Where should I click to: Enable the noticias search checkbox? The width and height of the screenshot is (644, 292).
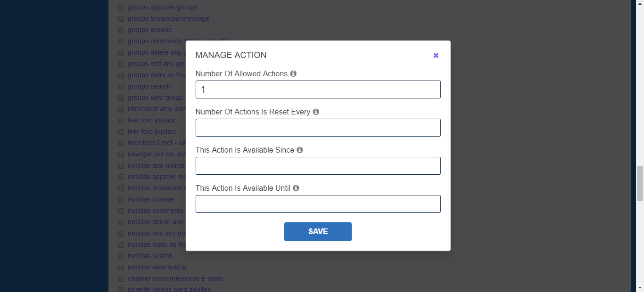click(121, 256)
